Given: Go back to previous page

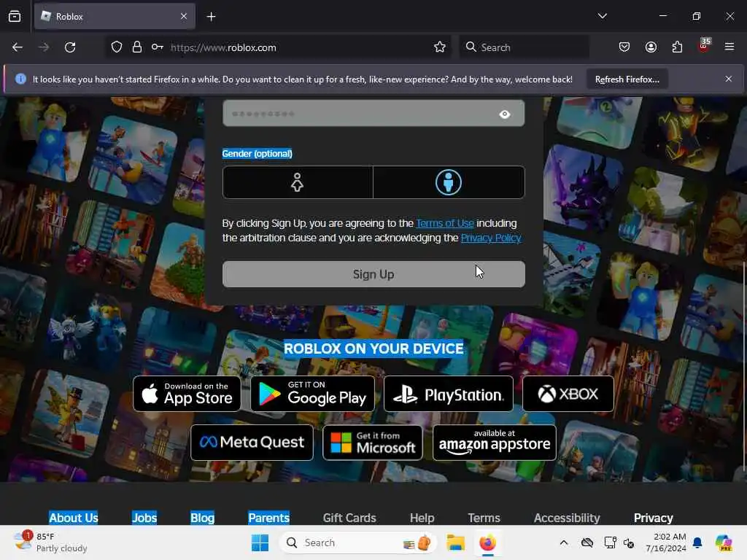Looking at the screenshot, I should tap(18, 47).
